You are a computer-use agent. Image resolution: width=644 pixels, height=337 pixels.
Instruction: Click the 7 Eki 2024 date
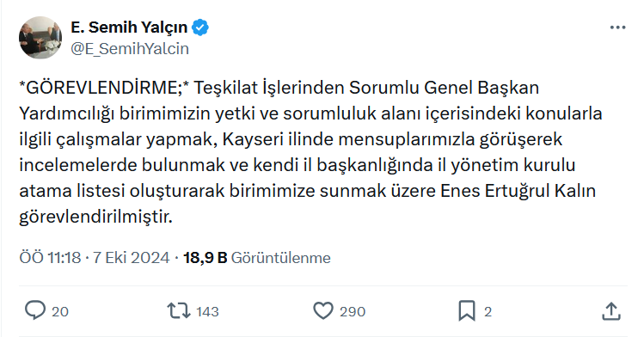[x=131, y=258]
